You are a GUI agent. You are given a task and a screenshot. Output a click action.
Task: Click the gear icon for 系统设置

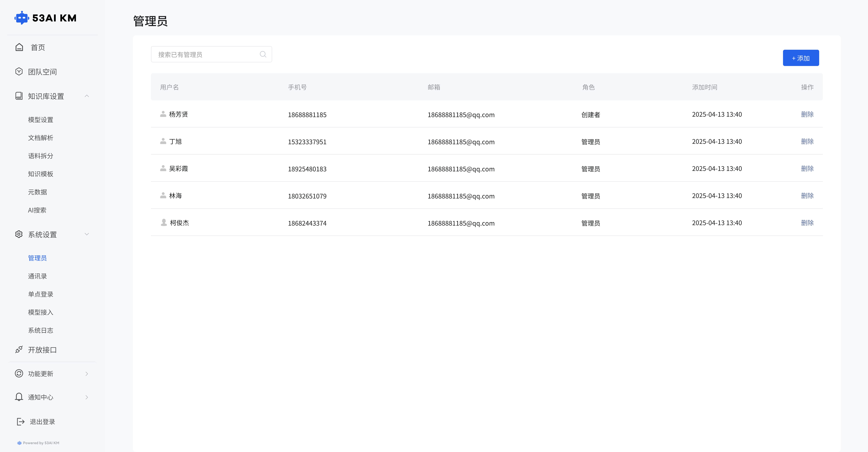19,234
